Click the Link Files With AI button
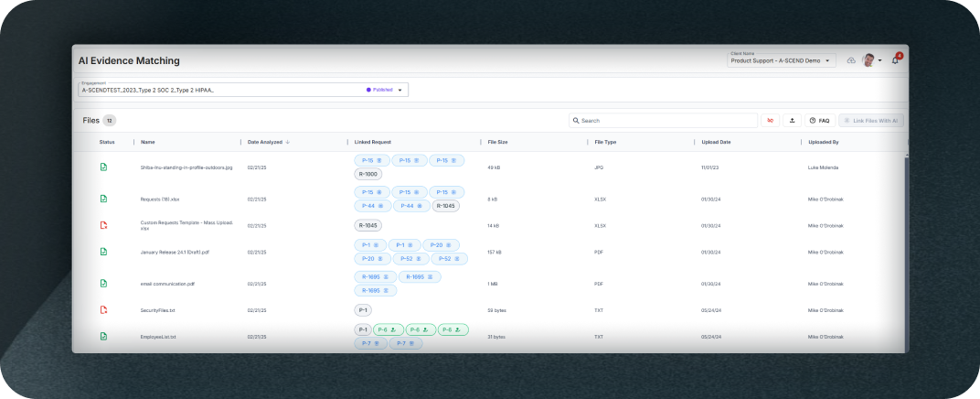Viewport: 980px width, 399px height. point(871,121)
